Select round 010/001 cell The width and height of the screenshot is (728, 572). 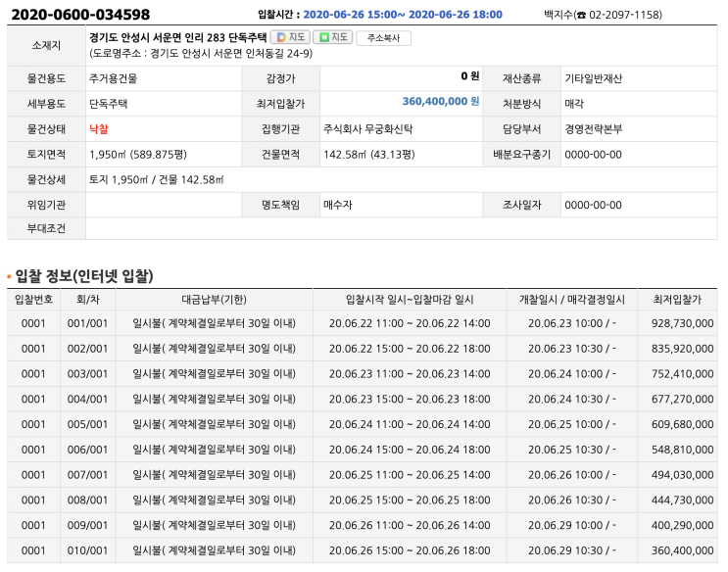87,550
